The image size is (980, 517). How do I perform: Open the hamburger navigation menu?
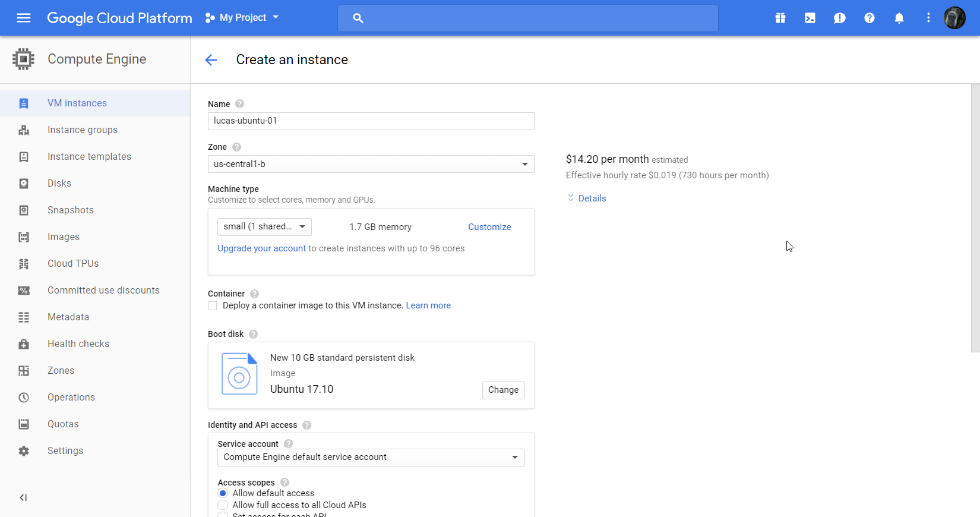pyautogui.click(x=24, y=18)
